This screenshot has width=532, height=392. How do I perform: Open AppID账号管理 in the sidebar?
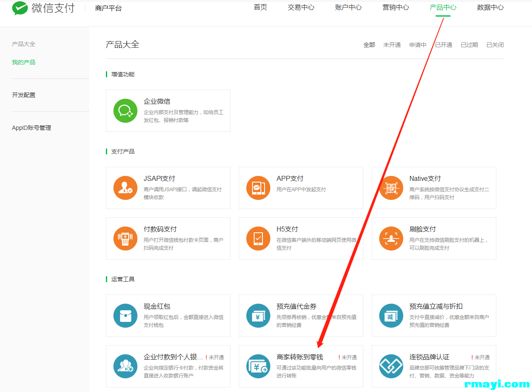pyautogui.click(x=32, y=128)
